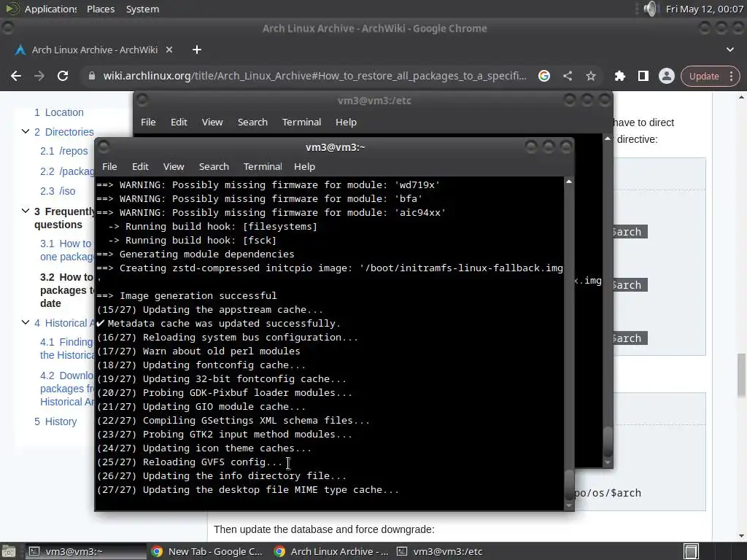The width and height of the screenshot is (747, 560).
Task: Switch to Arch Linux Archive taskbar entry
Action: [332, 551]
